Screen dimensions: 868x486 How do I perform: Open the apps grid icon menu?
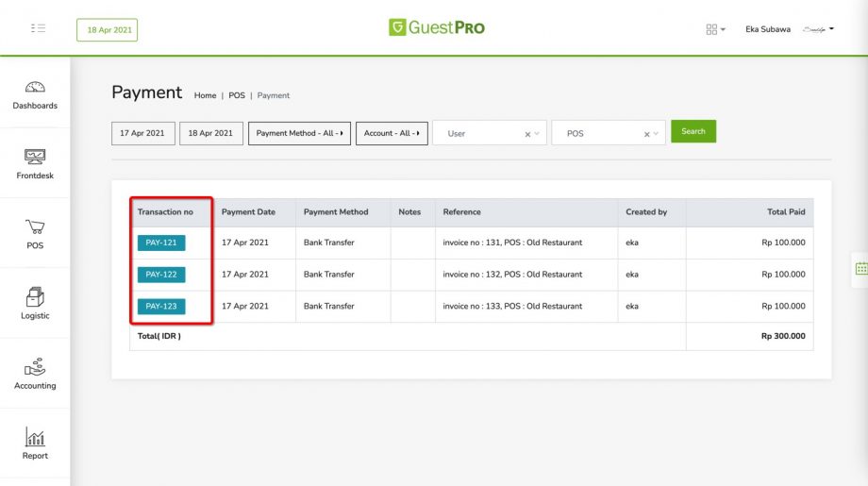click(715, 29)
